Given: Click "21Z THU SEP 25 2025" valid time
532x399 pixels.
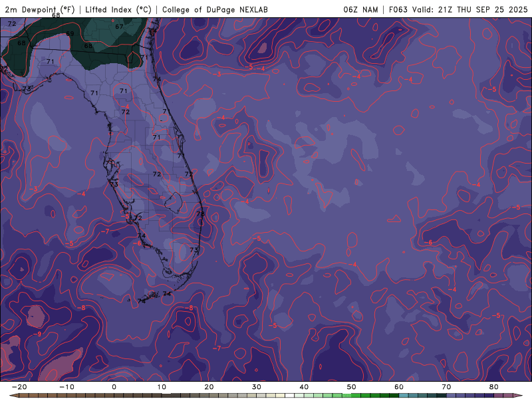Looking at the screenshot, I should click(x=483, y=9).
